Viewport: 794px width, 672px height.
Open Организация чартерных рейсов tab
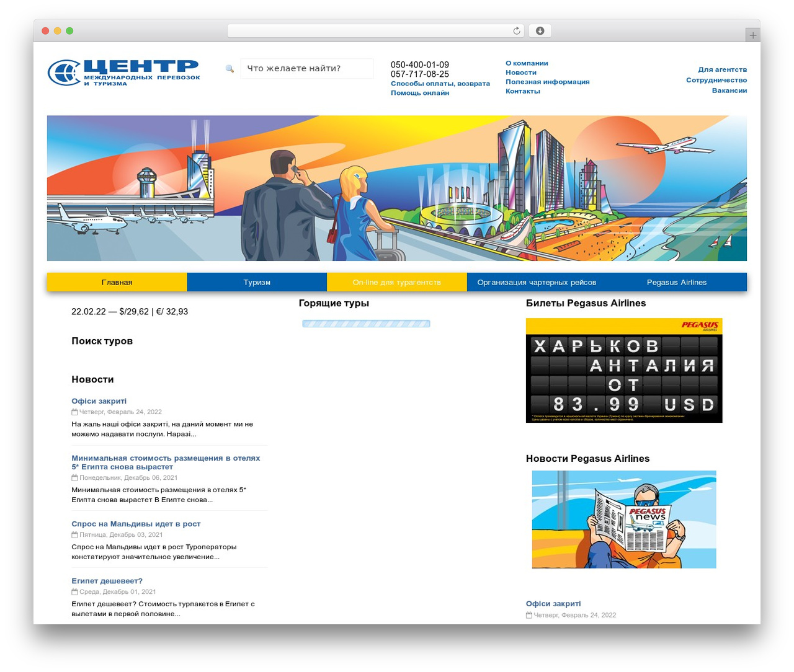(x=537, y=282)
